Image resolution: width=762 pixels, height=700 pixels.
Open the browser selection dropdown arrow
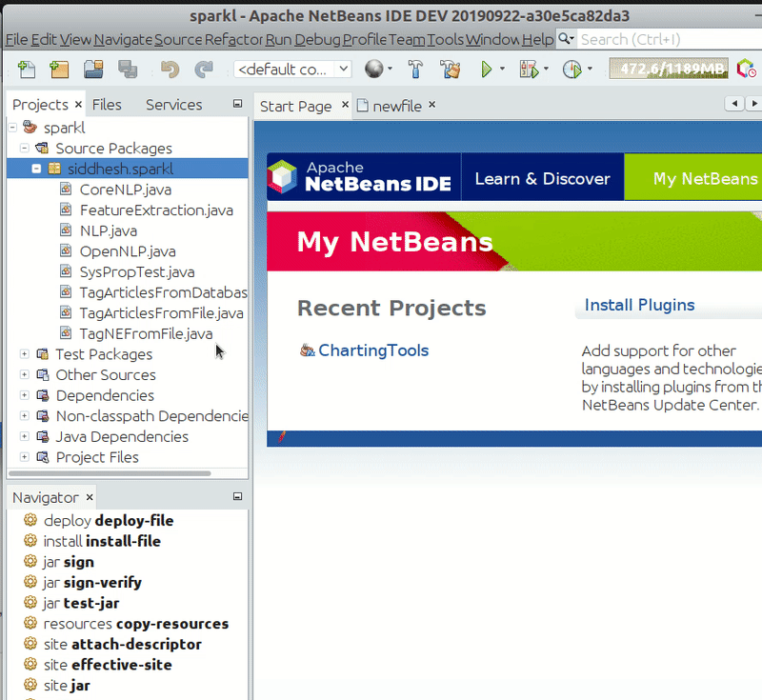pyautogui.click(x=390, y=69)
